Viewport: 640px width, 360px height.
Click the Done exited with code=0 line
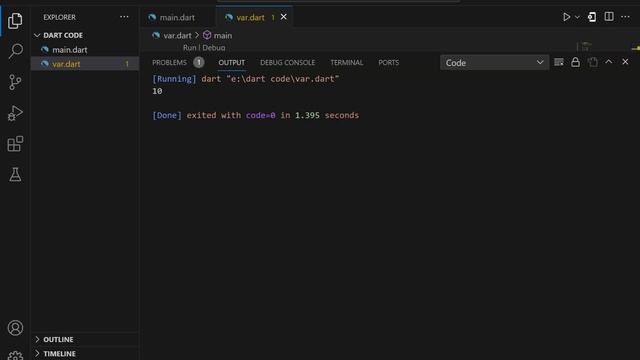click(256, 116)
